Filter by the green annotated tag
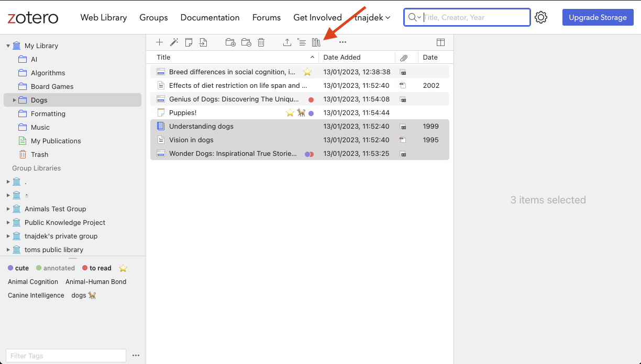Image resolution: width=641 pixels, height=364 pixels. pos(56,268)
